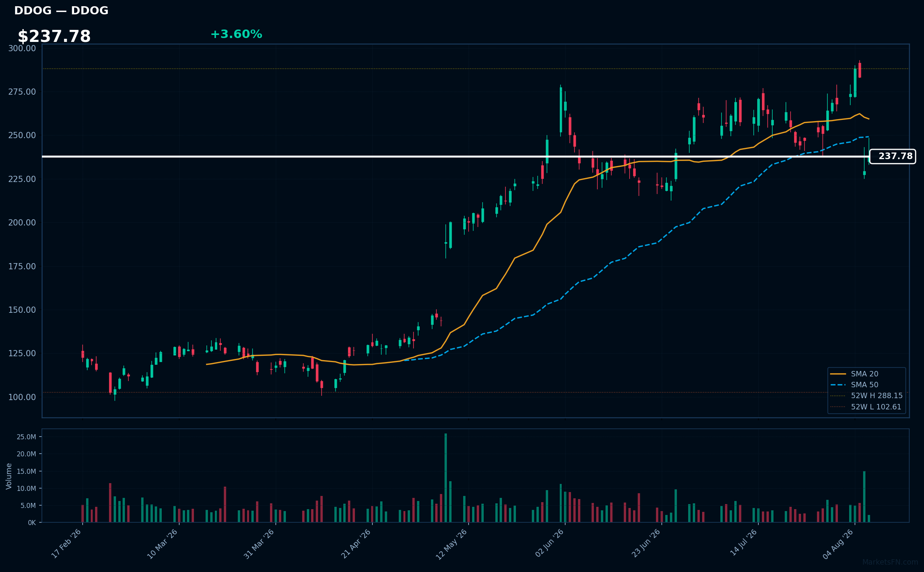Click the "SMA 50" legend label

click(x=865, y=385)
